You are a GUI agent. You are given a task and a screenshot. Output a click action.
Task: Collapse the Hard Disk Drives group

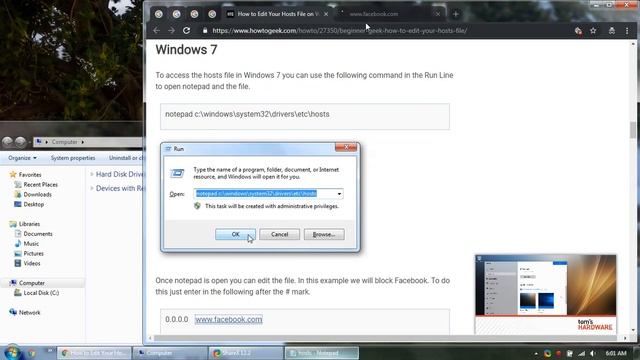click(x=92, y=174)
